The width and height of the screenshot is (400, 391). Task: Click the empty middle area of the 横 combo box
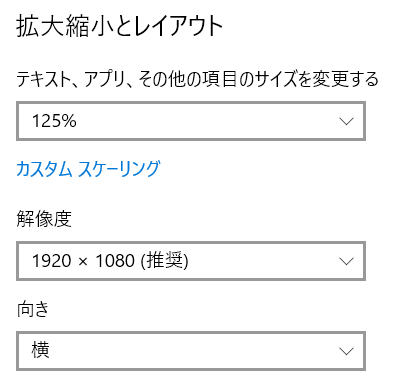(x=193, y=351)
